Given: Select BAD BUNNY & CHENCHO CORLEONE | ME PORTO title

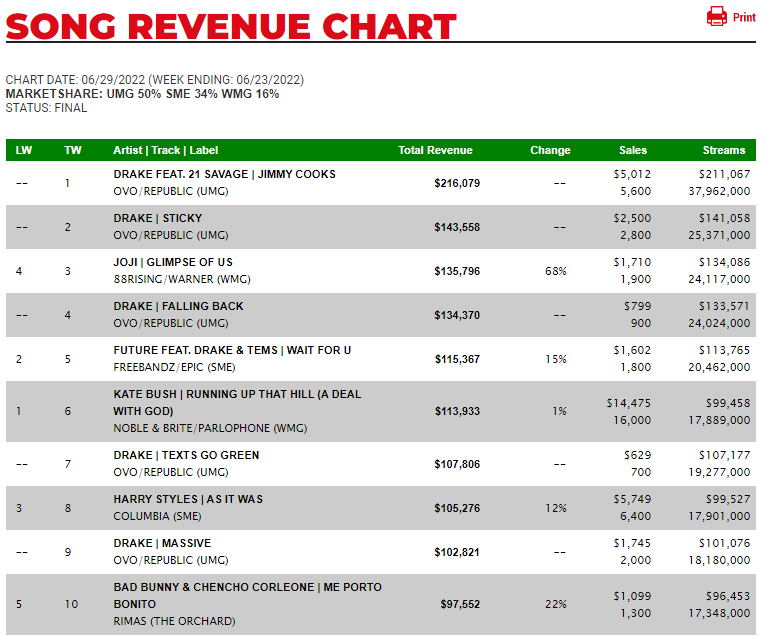Looking at the screenshot, I should click(248, 595).
